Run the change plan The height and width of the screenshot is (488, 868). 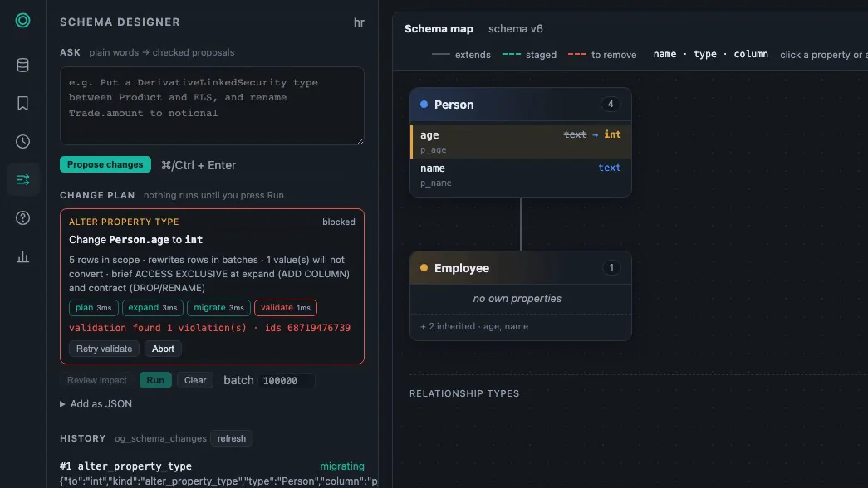coord(155,381)
